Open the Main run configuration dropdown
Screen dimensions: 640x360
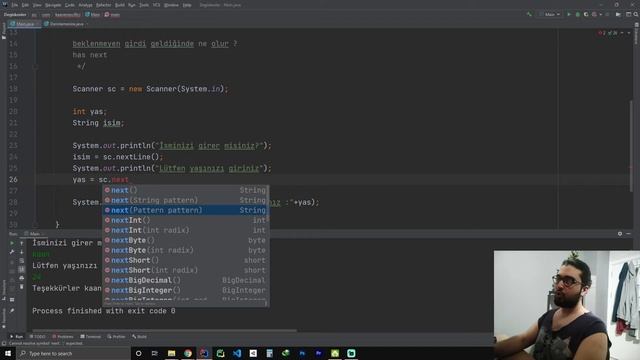click(550, 14)
